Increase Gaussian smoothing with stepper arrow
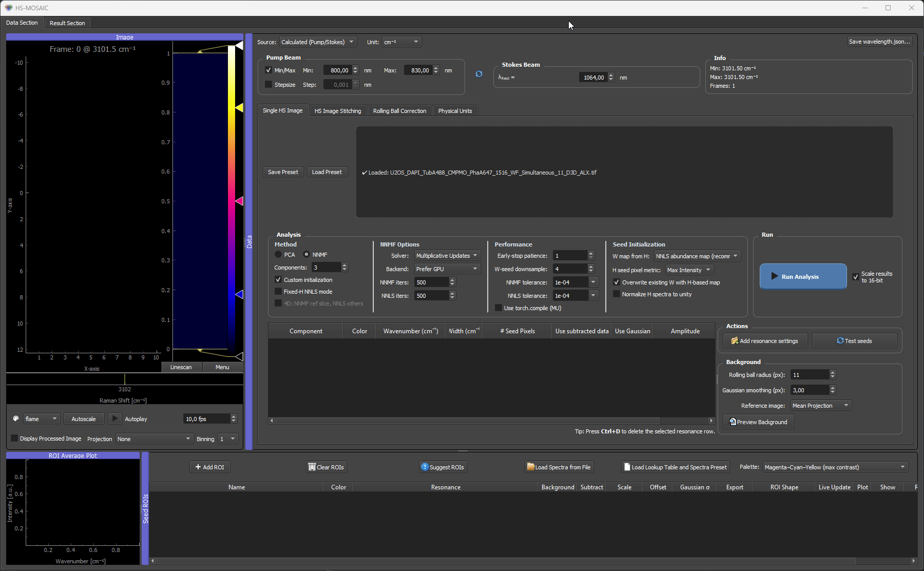Viewport: 924px width, 571px height. 833,388
